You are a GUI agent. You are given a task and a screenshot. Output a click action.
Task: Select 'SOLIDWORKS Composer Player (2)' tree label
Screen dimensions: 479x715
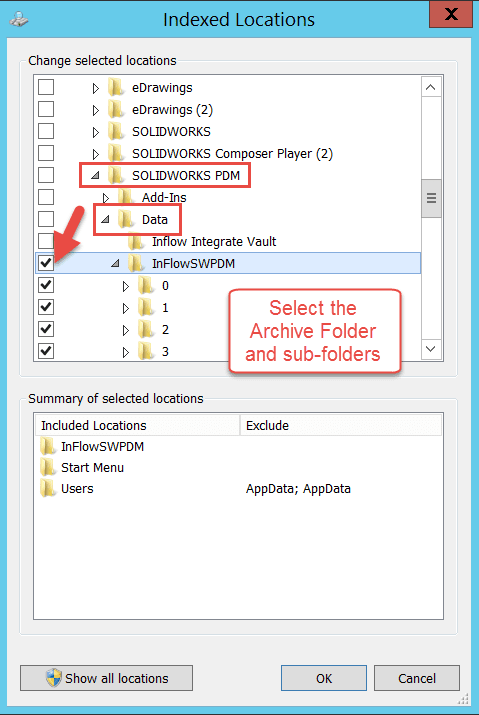pos(233,154)
